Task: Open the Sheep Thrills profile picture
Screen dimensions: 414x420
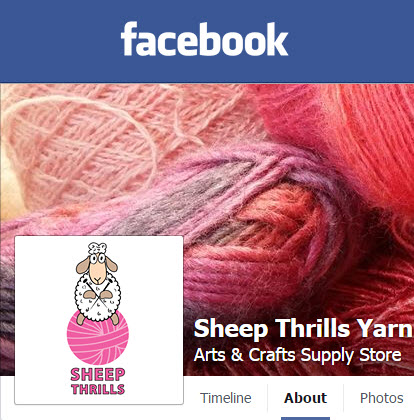Action: tap(99, 320)
